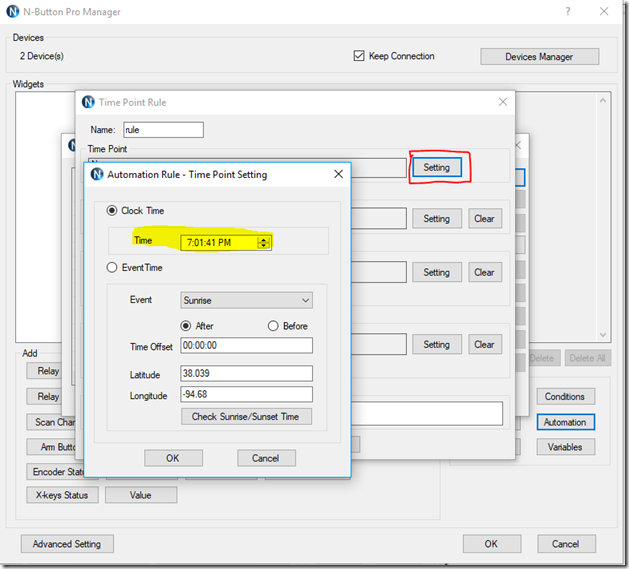Open the Variables button
This screenshot has height=569, width=629.
566,447
